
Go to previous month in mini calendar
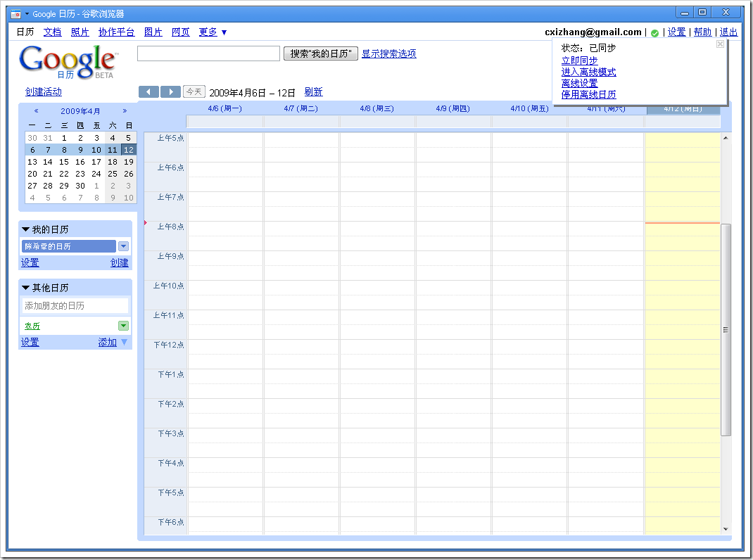(36, 111)
